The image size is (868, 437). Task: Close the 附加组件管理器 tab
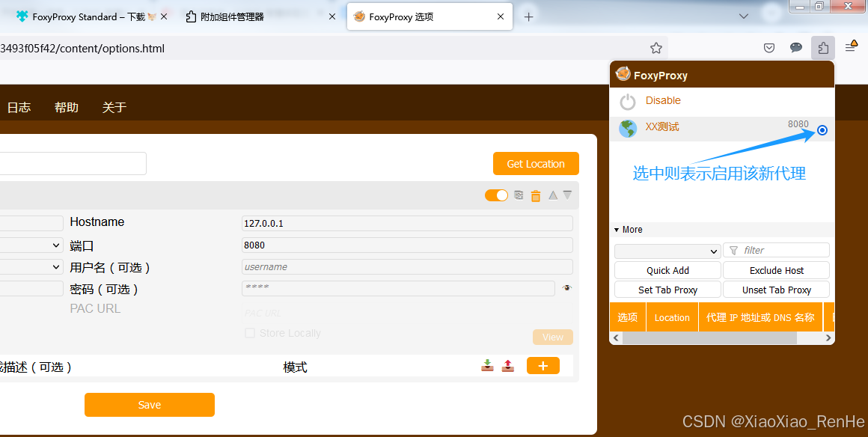[x=332, y=16]
